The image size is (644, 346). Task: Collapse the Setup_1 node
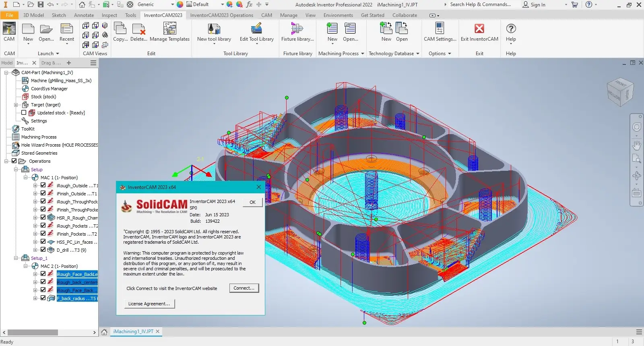pos(16,258)
